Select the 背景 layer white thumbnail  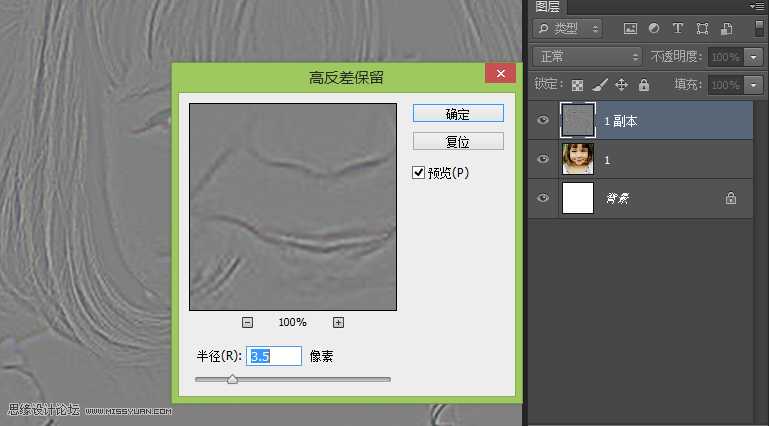[578, 198]
